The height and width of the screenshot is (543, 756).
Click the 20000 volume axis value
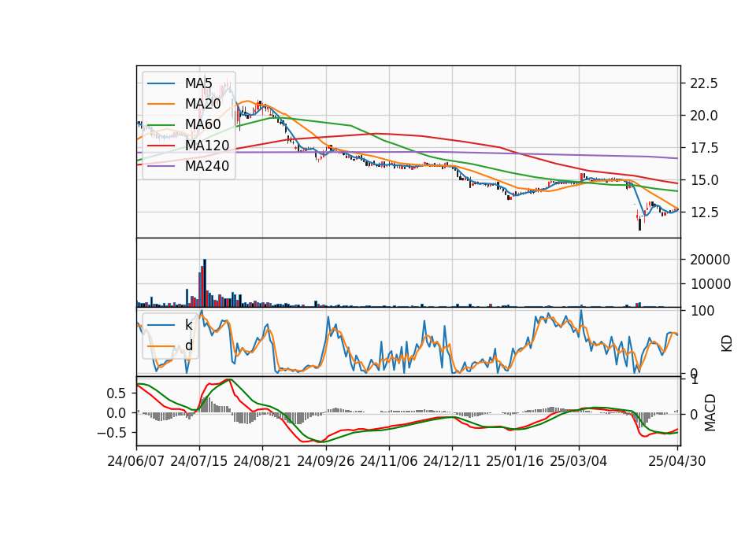(x=710, y=260)
